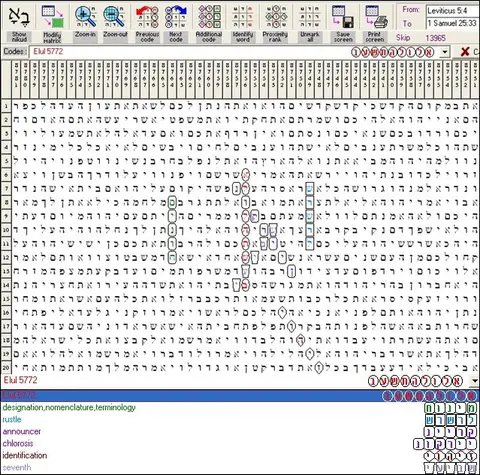The width and height of the screenshot is (480, 475).
Task: Expand the lower Elul 5772 dropdown arrow
Action: pyautogui.click(x=475, y=380)
